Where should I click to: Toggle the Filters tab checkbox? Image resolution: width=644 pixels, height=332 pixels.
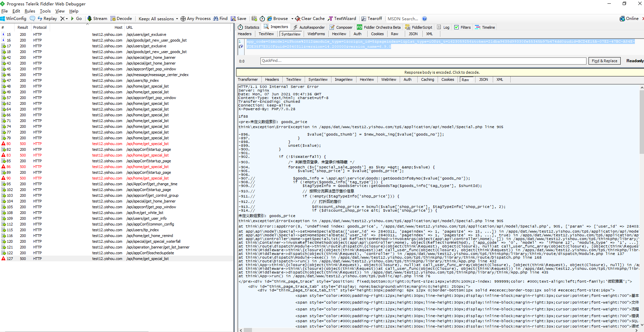(x=457, y=27)
